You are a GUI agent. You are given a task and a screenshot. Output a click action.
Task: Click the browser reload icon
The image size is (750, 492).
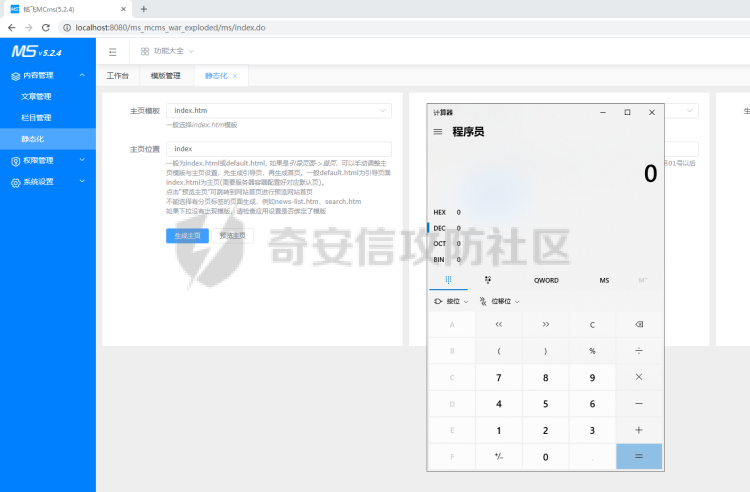[x=44, y=27]
